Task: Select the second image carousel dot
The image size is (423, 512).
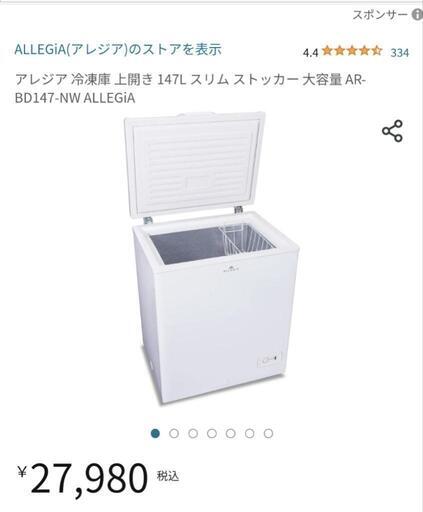Action: point(174,433)
